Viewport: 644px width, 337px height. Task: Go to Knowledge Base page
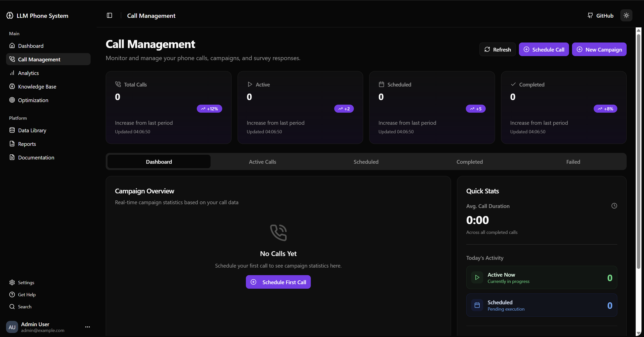(x=37, y=87)
